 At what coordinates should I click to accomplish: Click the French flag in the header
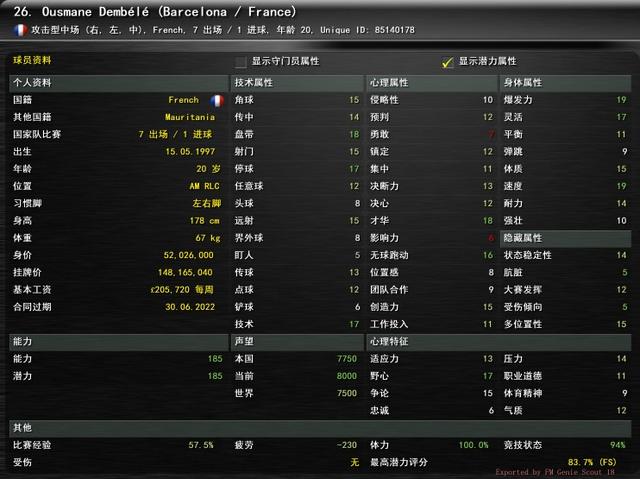tap(20, 30)
